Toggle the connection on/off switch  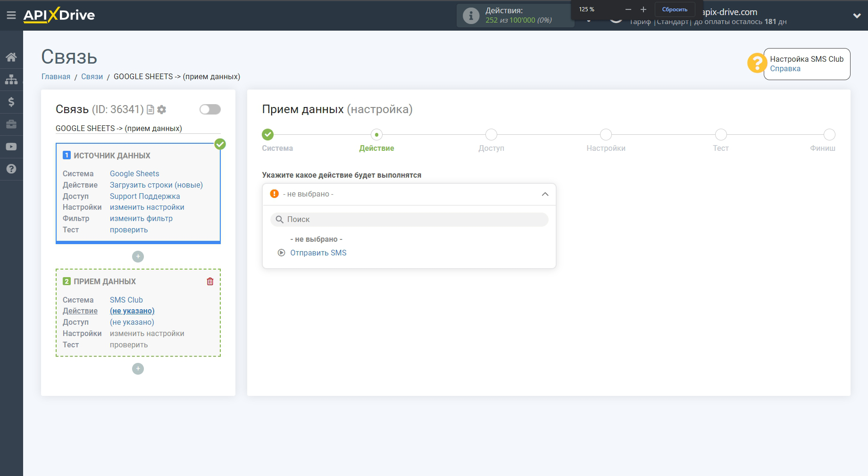[210, 109]
